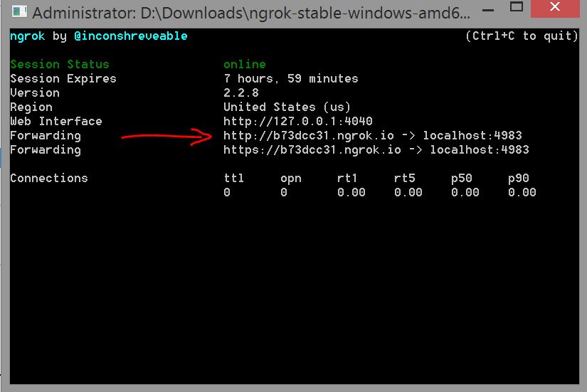Click the '@inconshreveable' author name
This screenshot has height=392, width=587.
(x=131, y=36)
